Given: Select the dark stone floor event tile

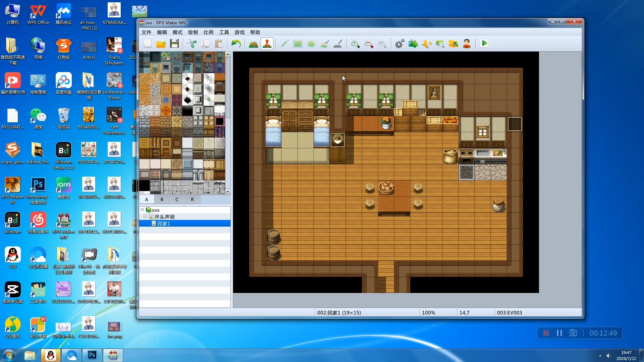Looking at the screenshot, I should (467, 172).
